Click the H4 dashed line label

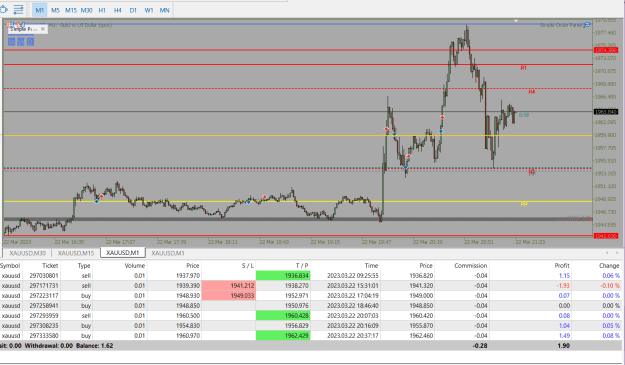532,92
